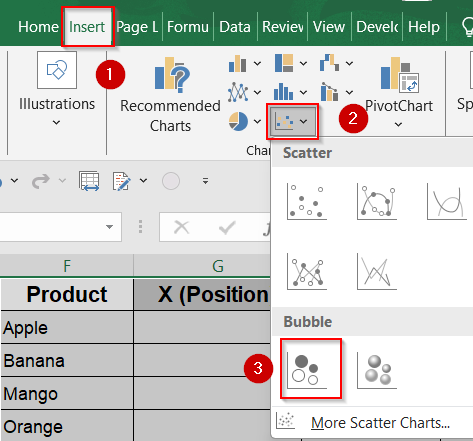Image resolution: width=473 pixels, height=441 pixels.
Task: Click the scatter chart ribbon button
Action: coord(292,121)
